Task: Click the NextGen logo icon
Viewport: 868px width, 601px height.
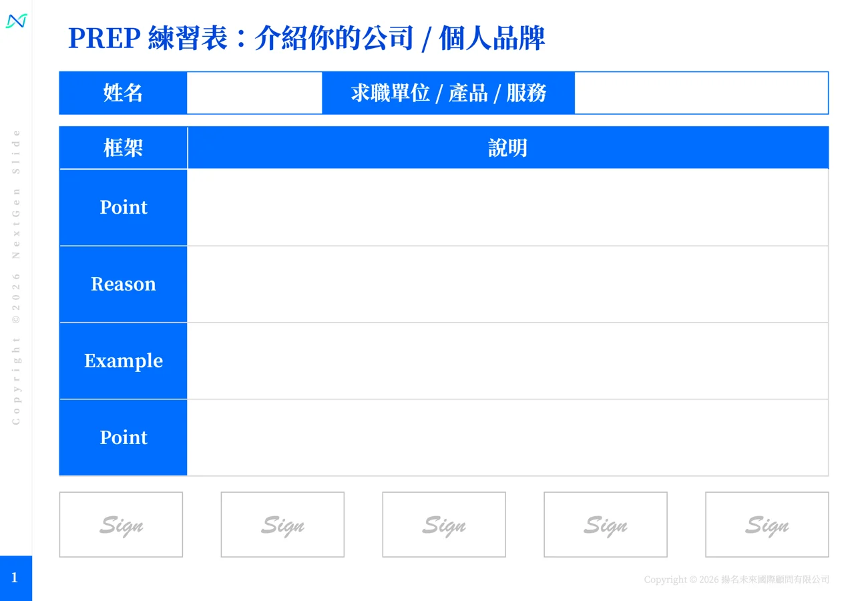Action: coord(16,21)
